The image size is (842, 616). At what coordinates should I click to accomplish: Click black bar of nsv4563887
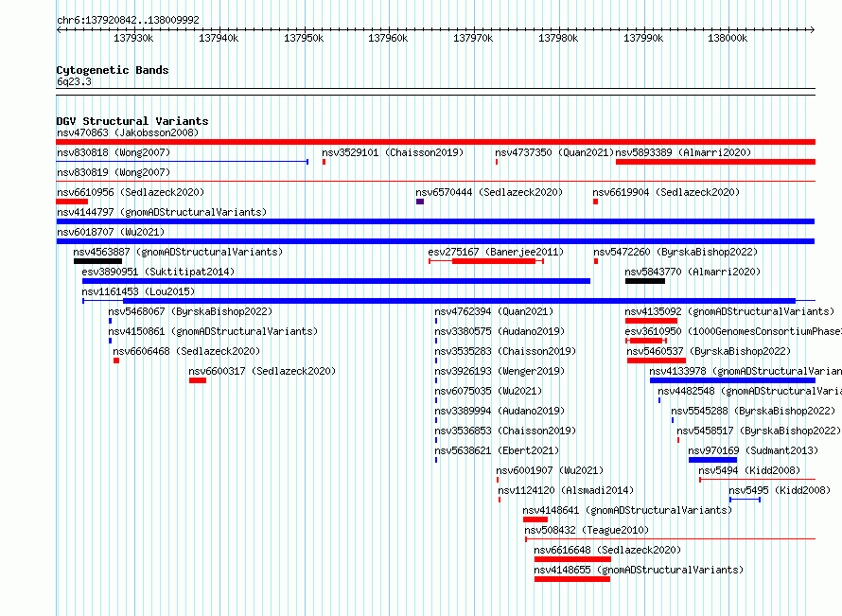[97, 261]
